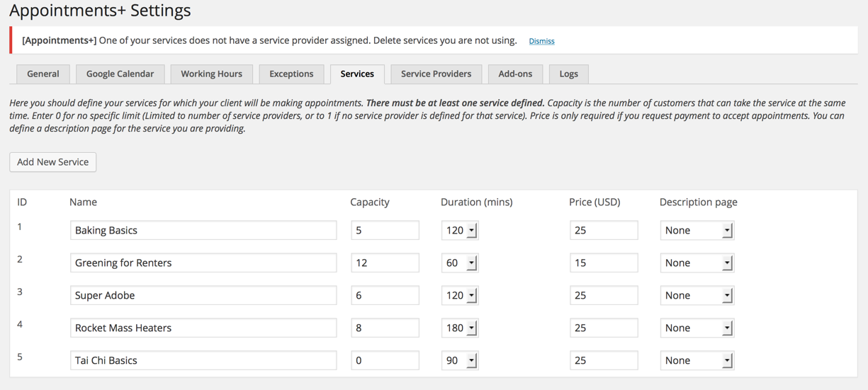
Task: Dismiss the service provider warning notice
Action: [x=541, y=41]
